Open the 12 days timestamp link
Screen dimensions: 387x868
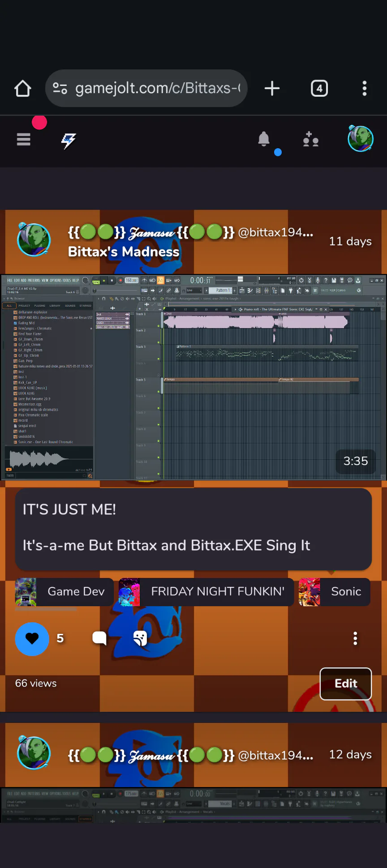[x=350, y=755]
